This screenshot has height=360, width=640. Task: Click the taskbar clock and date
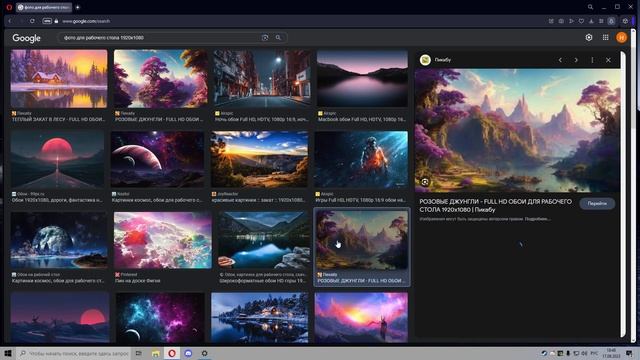(611, 353)
